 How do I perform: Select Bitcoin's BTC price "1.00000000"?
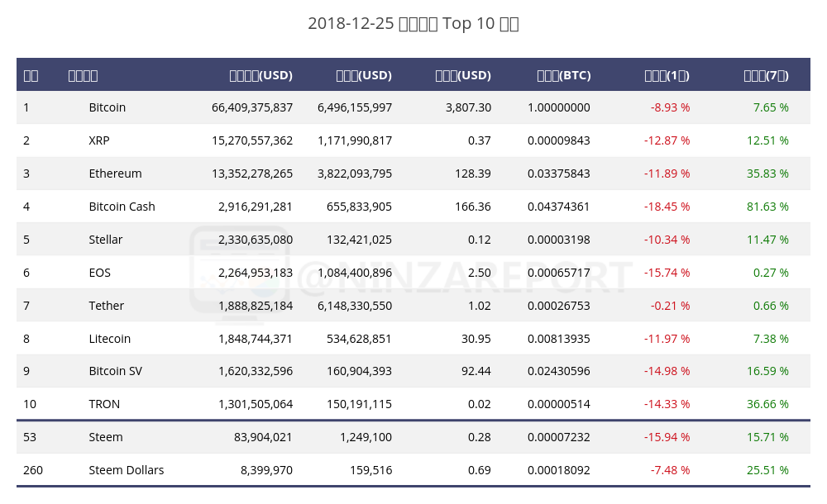(558, 107)
